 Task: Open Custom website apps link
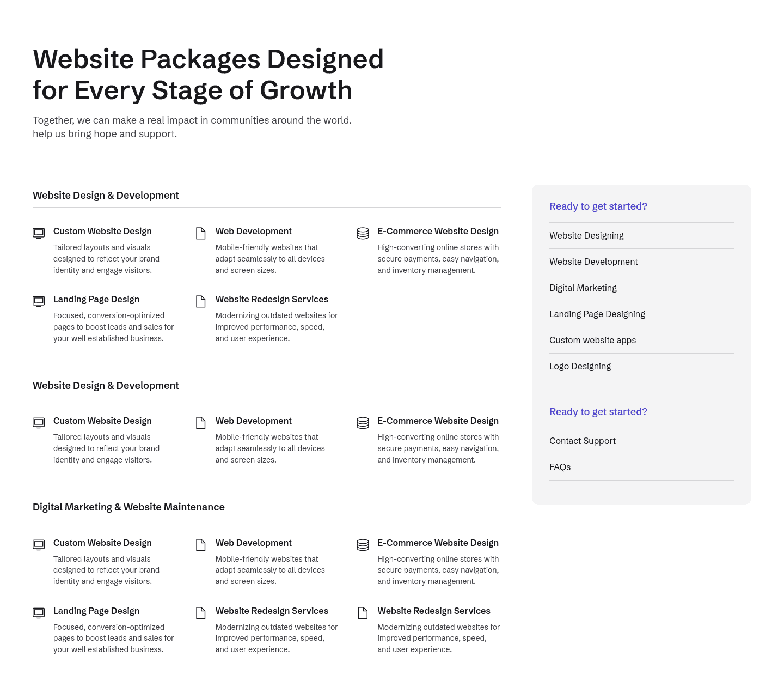(592, 340)
